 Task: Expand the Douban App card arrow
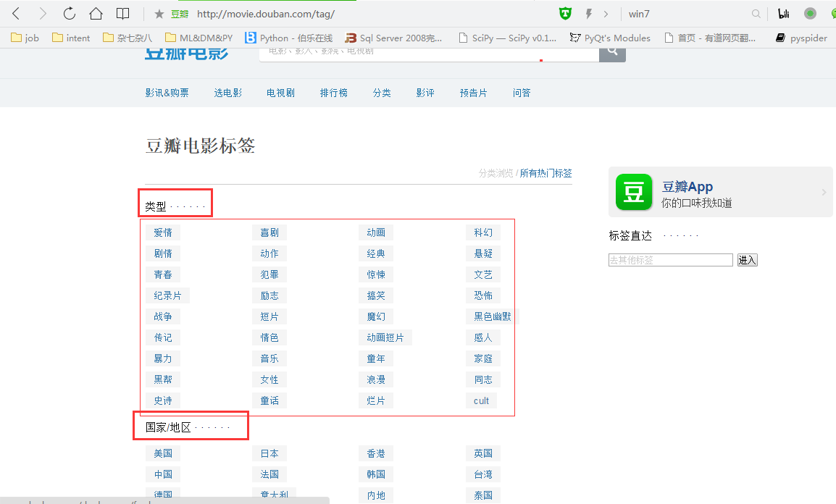[x=824, y=192]
